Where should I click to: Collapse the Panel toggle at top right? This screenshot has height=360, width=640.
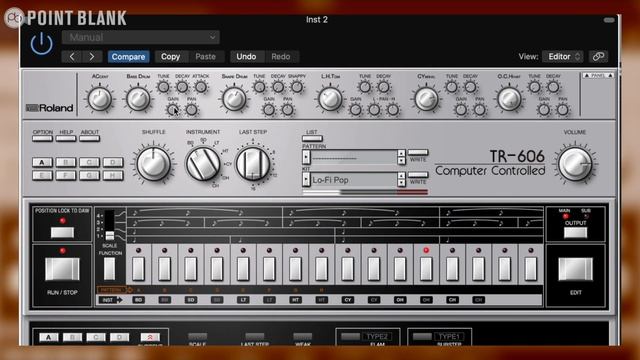tap(598, 76)
